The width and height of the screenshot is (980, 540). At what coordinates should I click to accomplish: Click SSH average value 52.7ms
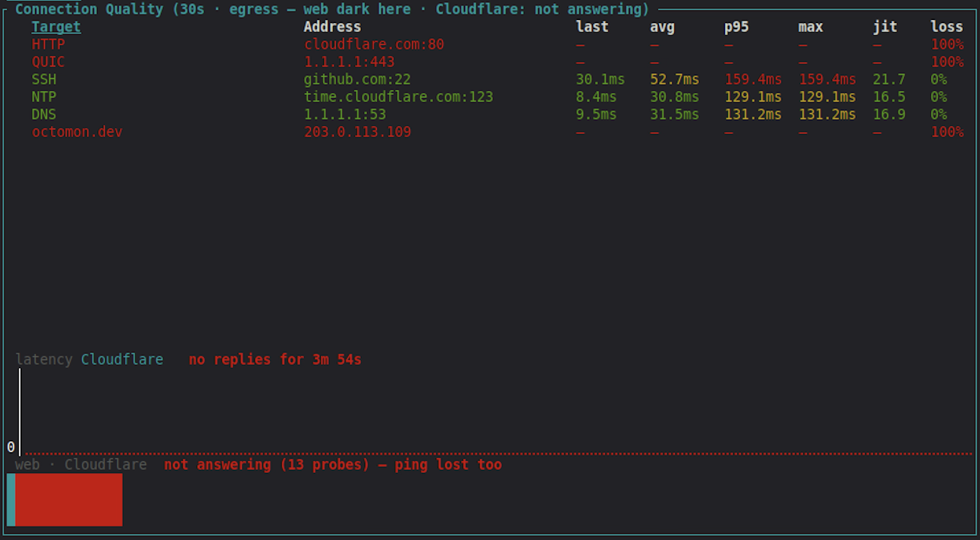coord(674,79)
